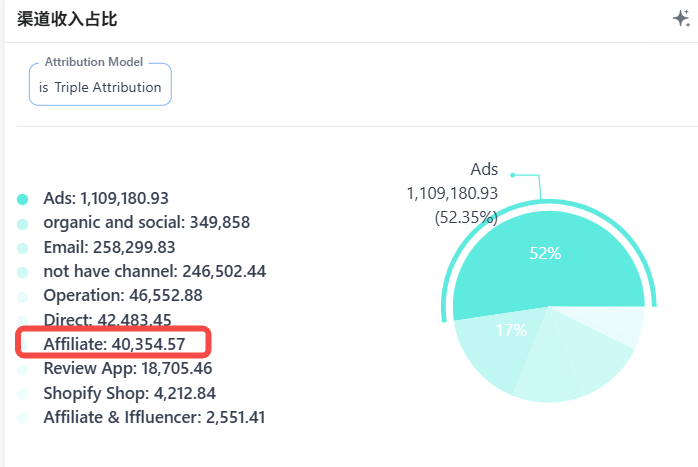
Task: Select the Operation: 46,552.88 legend label
Action: tap(122, 296)
